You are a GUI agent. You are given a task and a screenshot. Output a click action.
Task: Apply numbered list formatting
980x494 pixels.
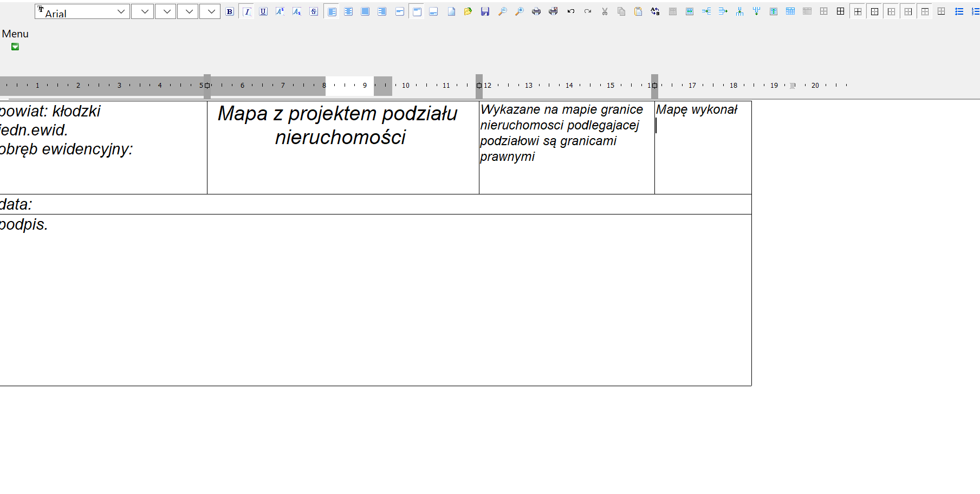tap(975, 11)
